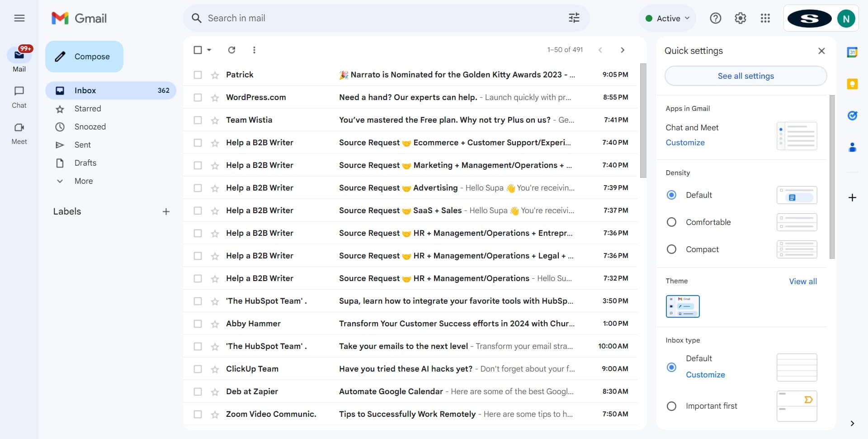Viewport: 868px width, 439px height.
Task: Click See all settings button
Action: coord(745,76)
